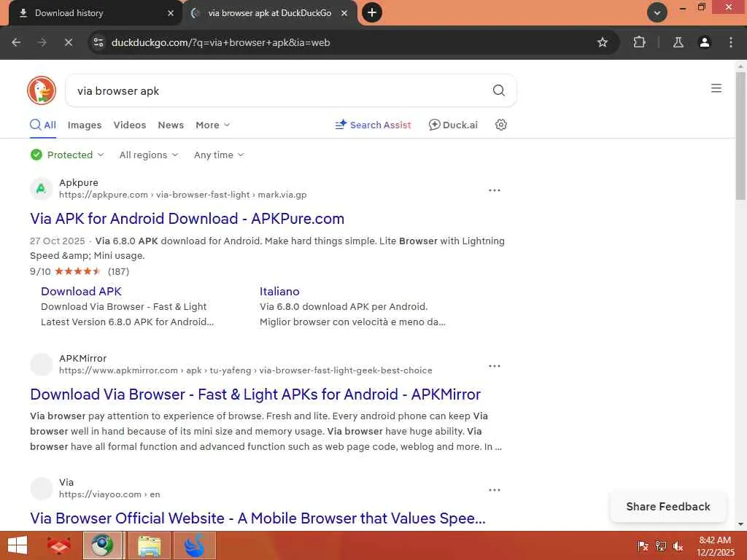Open the blue swan taskbar app

(195, 545)
